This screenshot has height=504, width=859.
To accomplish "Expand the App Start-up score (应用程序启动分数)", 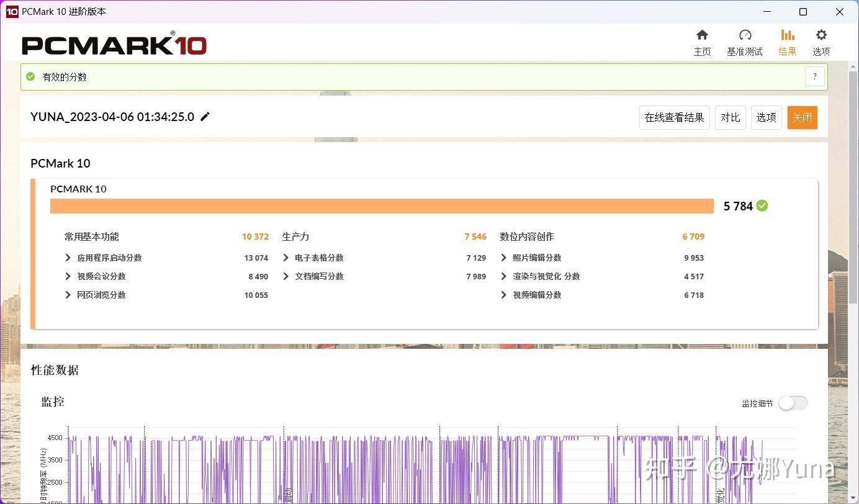I will click(x=68, y=258).
